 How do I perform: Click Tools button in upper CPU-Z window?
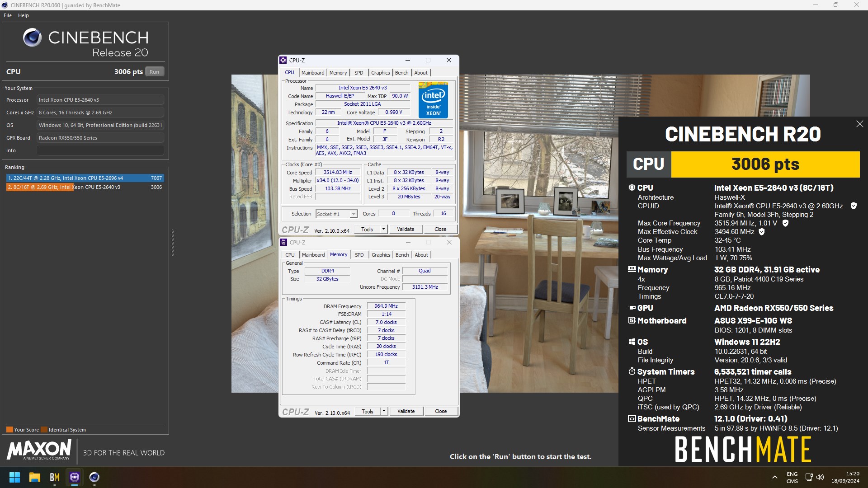click(367, 229)
